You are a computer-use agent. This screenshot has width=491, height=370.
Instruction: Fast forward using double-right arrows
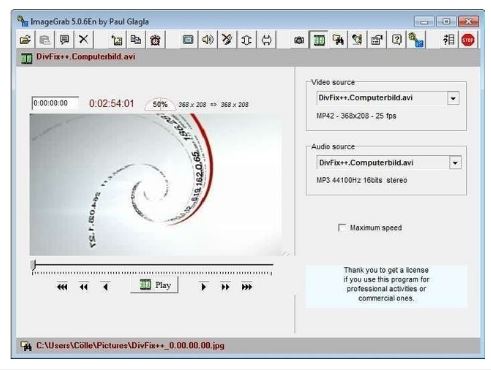click(225, 287)
